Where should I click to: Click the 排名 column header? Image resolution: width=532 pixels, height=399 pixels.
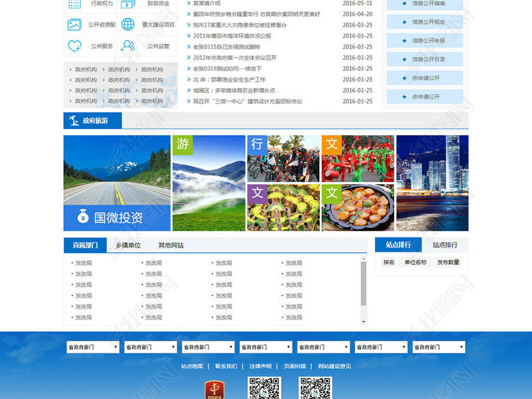click(389, 263)
